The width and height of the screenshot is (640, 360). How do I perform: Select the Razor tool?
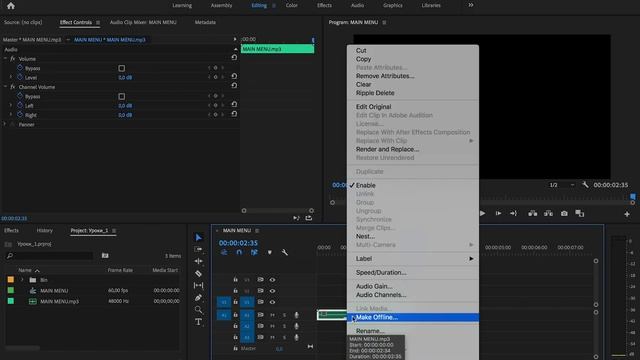(x=198, y=273)
